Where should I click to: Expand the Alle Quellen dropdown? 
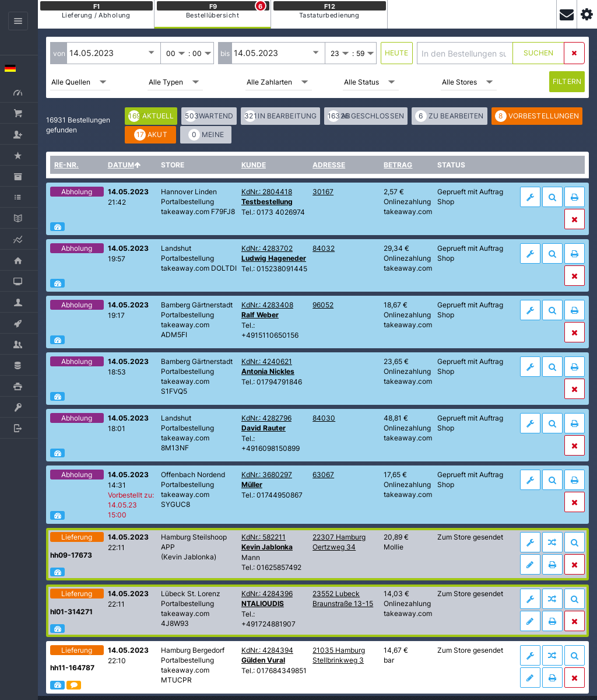click(x=79, y=82)
